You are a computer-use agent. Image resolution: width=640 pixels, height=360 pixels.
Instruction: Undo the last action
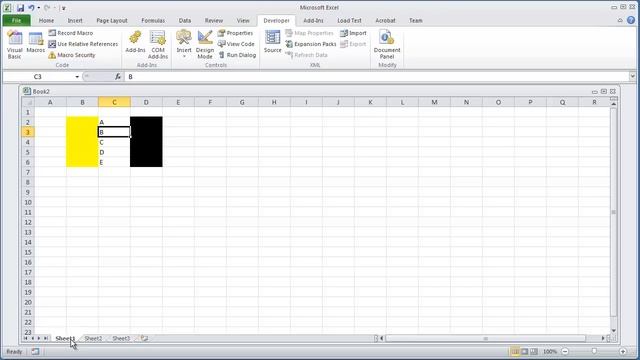tap(31, 8)
